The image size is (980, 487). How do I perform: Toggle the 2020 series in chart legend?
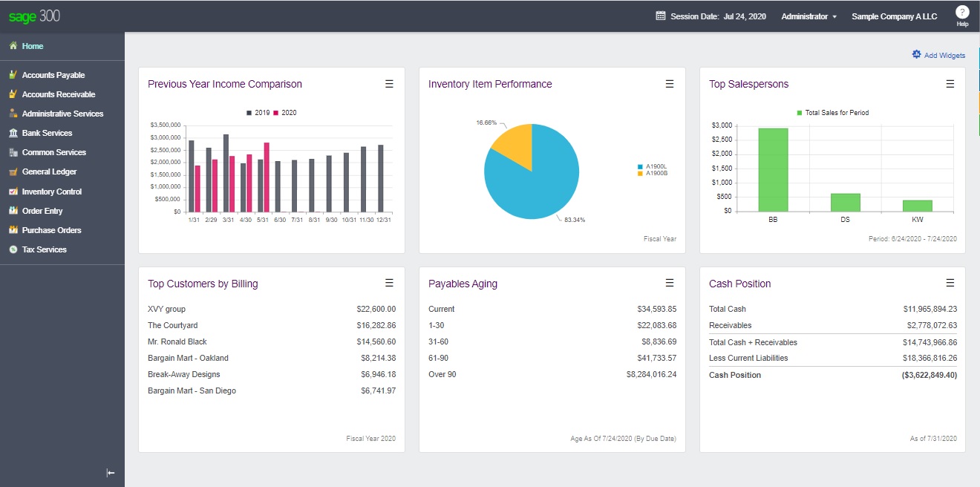[x=285, y=113]
